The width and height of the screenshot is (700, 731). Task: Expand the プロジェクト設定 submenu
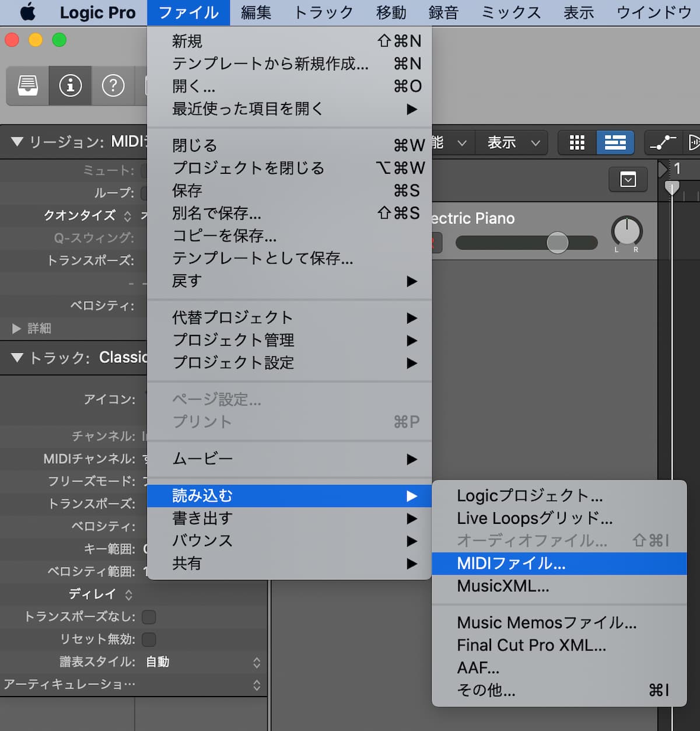(289, 363)
